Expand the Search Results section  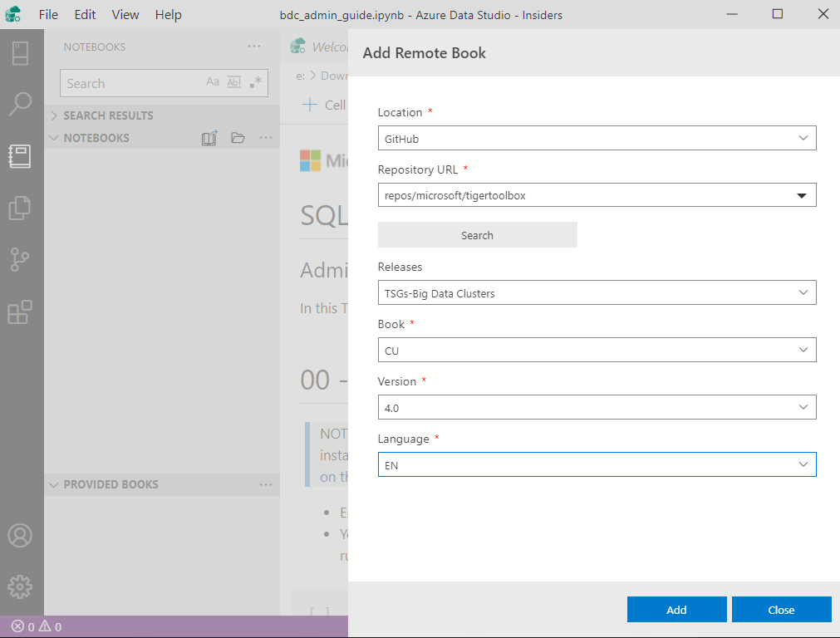(108, 115)
